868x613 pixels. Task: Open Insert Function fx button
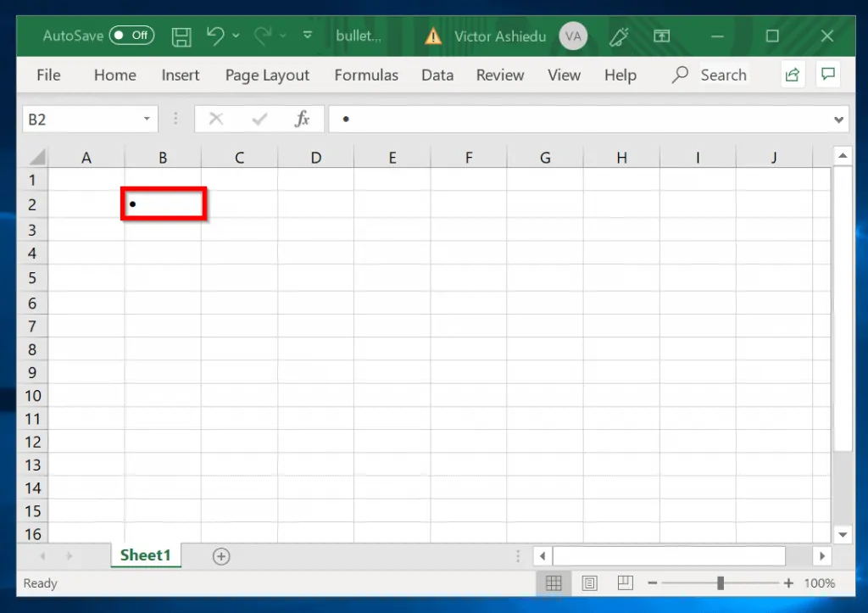click(302, 119)
